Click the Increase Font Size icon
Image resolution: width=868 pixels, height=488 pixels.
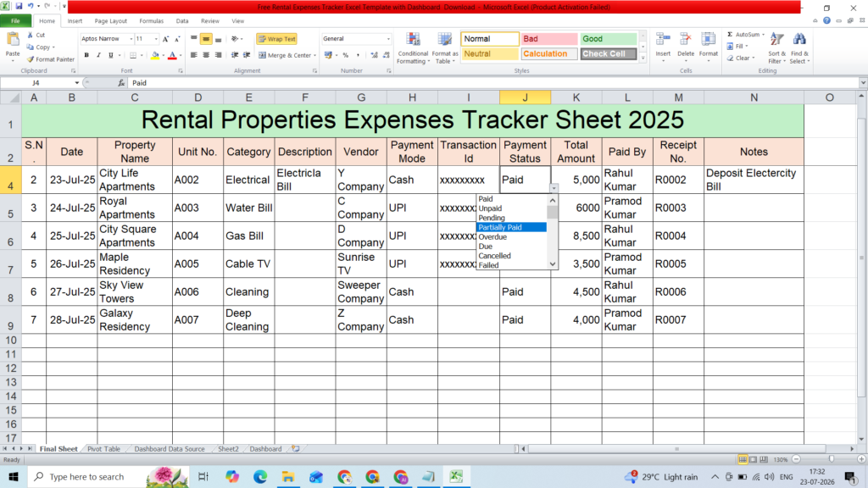click(x=165, y=39)
